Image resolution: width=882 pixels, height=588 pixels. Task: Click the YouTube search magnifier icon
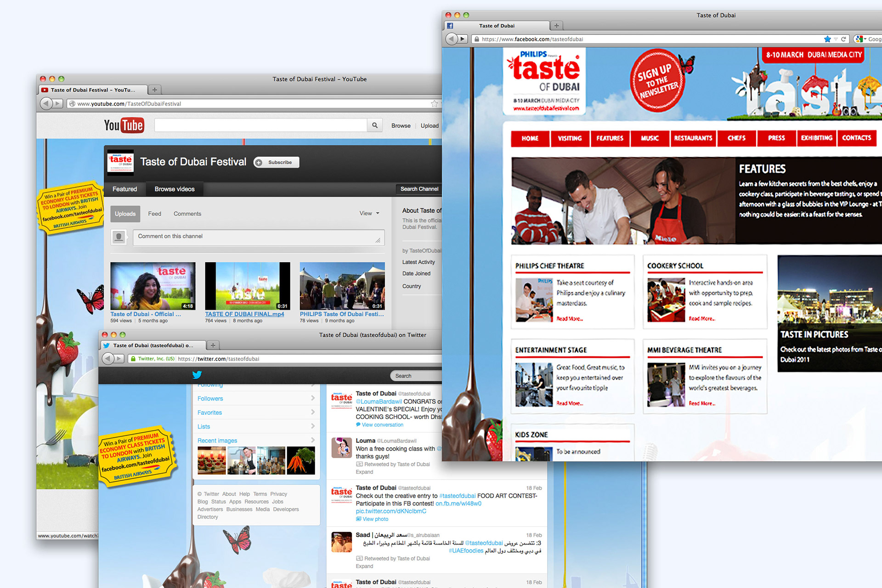[x=375, y=125]
